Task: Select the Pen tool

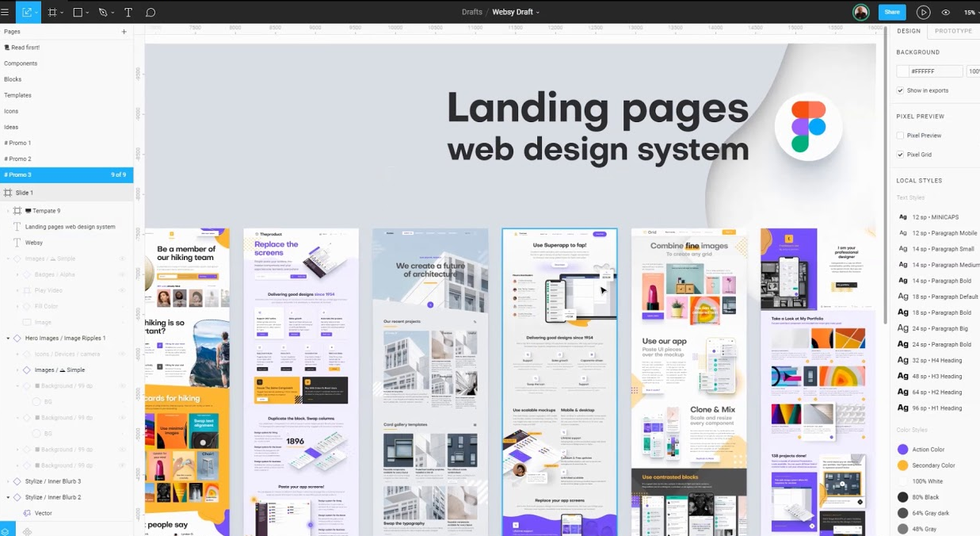Action: pyautogui.click(x=104, y=12)
